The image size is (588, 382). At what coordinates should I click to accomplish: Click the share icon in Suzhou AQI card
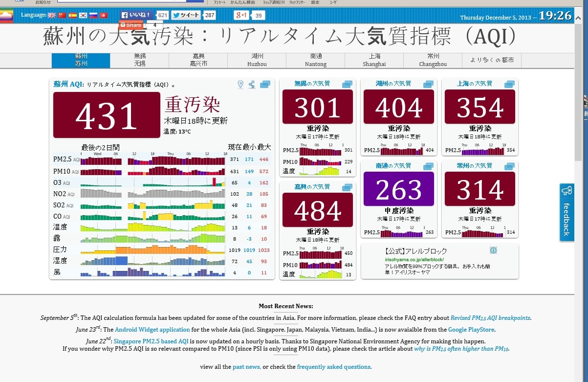tap(252, 85)
